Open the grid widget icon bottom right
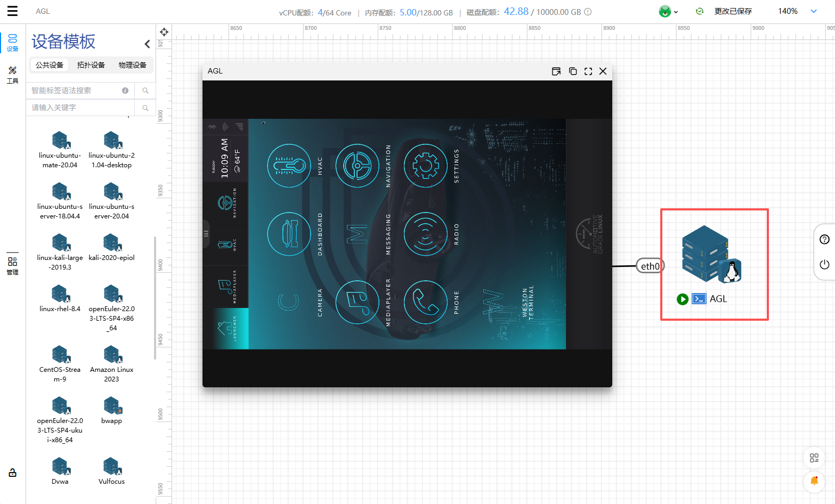 click(x=814, y=458)
